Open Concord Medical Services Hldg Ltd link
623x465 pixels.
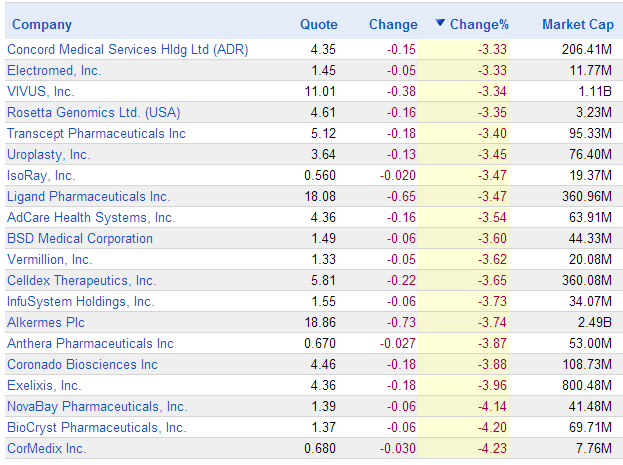(x=127, y=49)
